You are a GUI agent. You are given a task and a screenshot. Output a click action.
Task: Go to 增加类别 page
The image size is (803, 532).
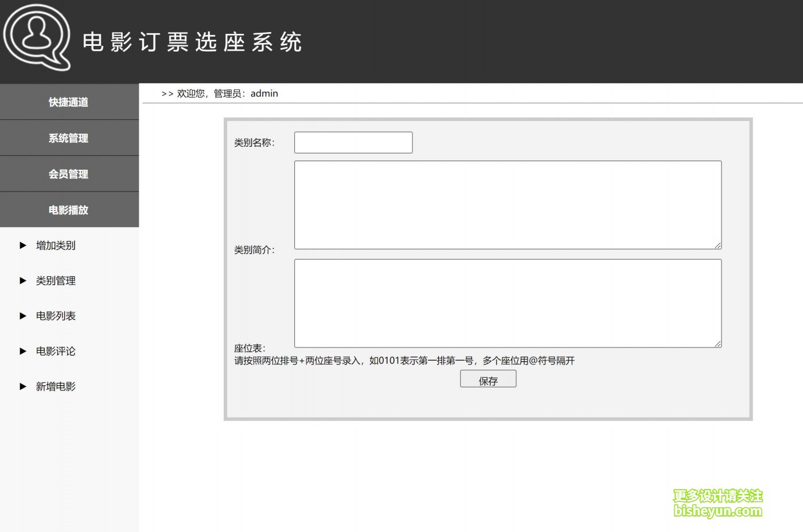coord(56,245)
